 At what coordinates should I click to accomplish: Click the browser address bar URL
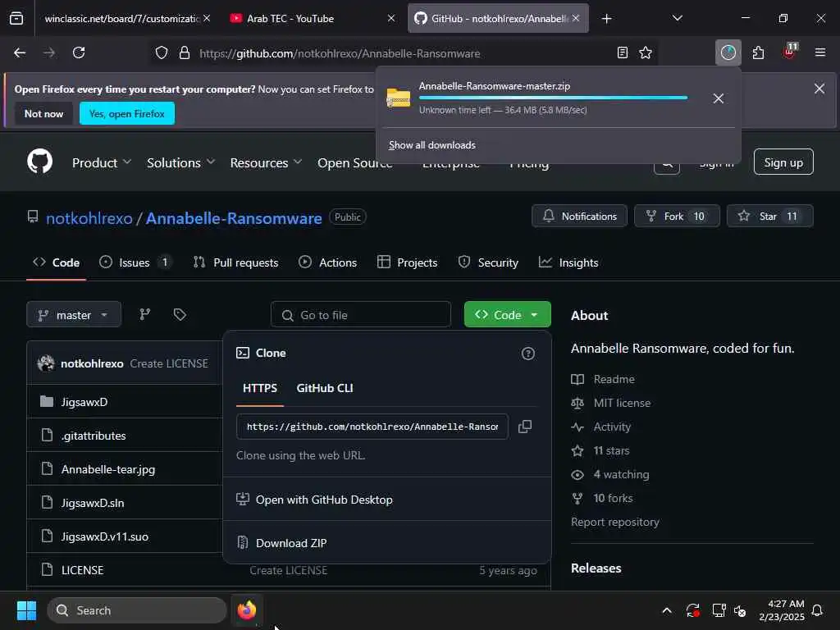pyautogui.click(x=340, y=53)
